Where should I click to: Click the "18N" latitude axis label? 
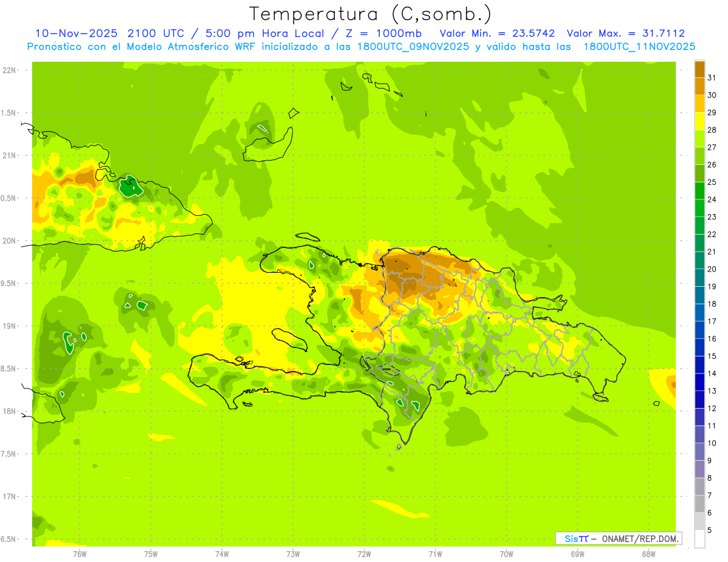pos(10,411)
